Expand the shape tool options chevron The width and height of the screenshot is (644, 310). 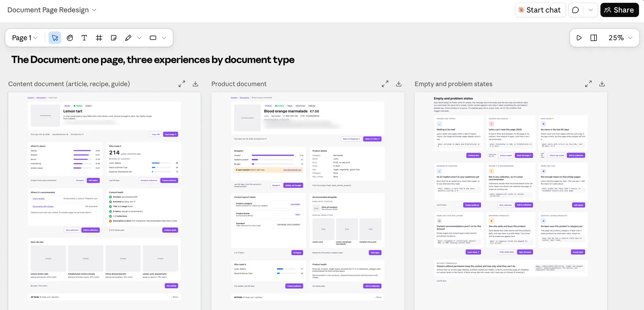pos(164,38)
